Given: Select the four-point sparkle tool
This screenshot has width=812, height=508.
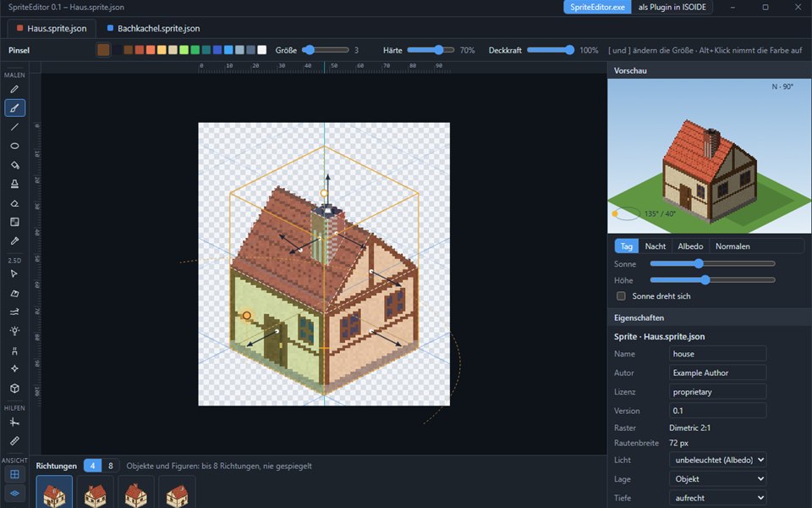Looking at the screenshot, I should pos(14,368).
